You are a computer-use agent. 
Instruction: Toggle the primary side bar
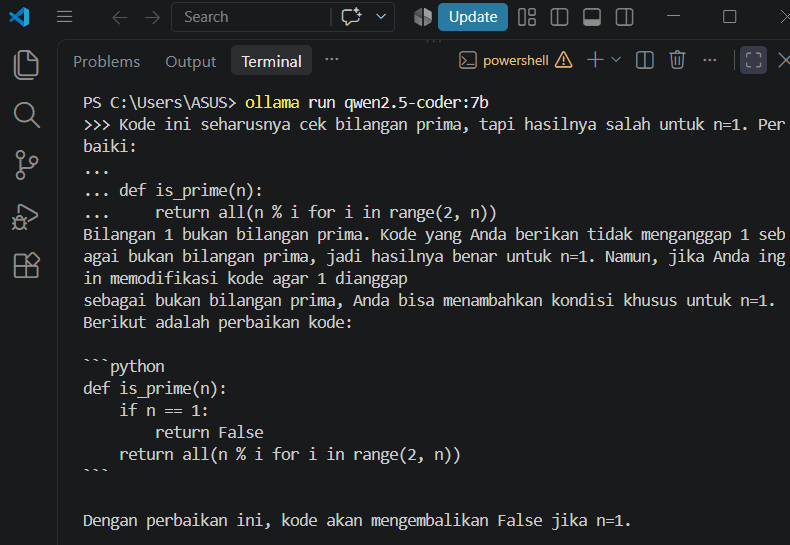tap(559, 17)
